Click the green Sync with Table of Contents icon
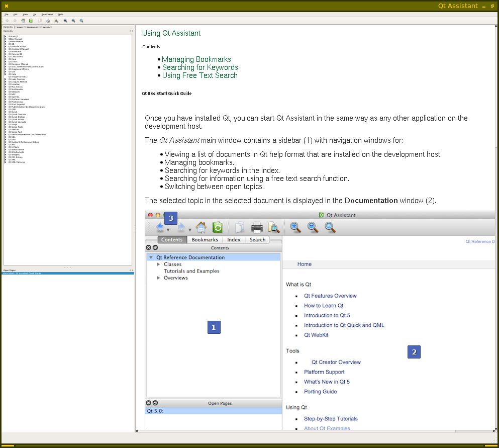This screenshot has height=448, width=499. [31, 21]
